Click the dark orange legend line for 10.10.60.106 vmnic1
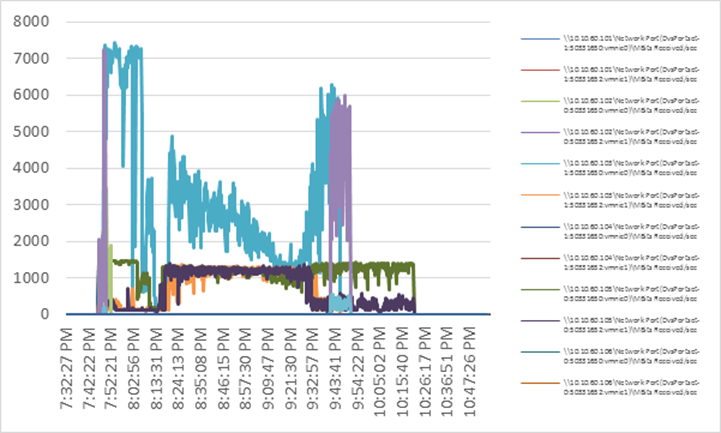This screenshot has width=721, height=433. 540,383
